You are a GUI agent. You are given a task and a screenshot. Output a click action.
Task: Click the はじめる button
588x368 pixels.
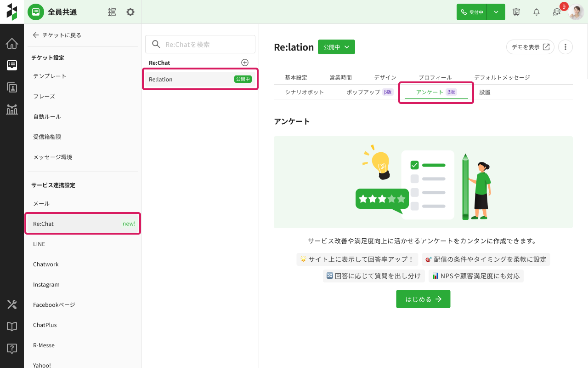(x=423, y=299)
